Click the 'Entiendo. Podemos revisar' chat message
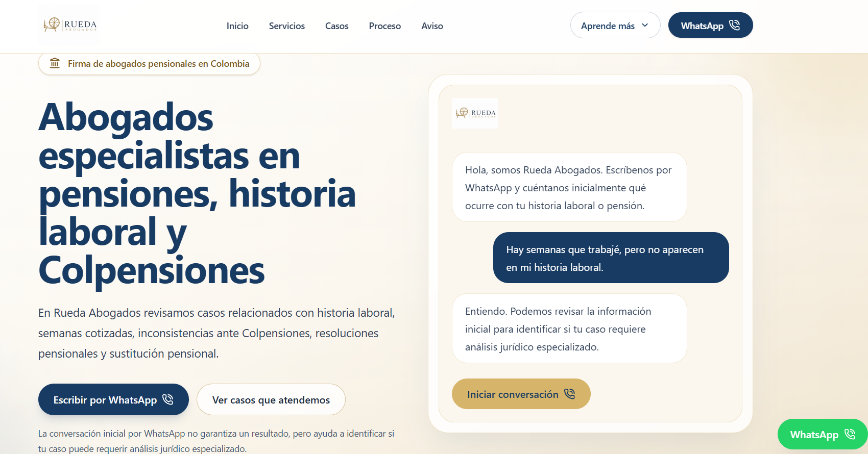 coord(569,329)
